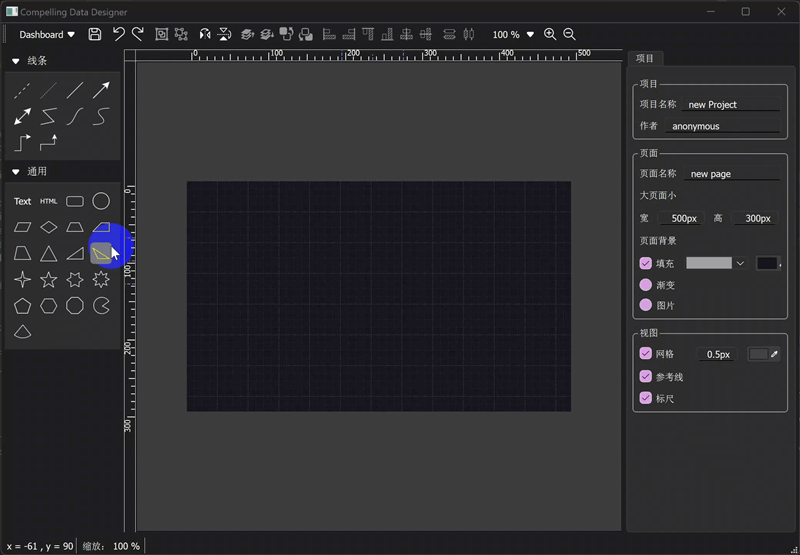Choose the diamond shape
The image size is (800, 555).
(48, 227)
